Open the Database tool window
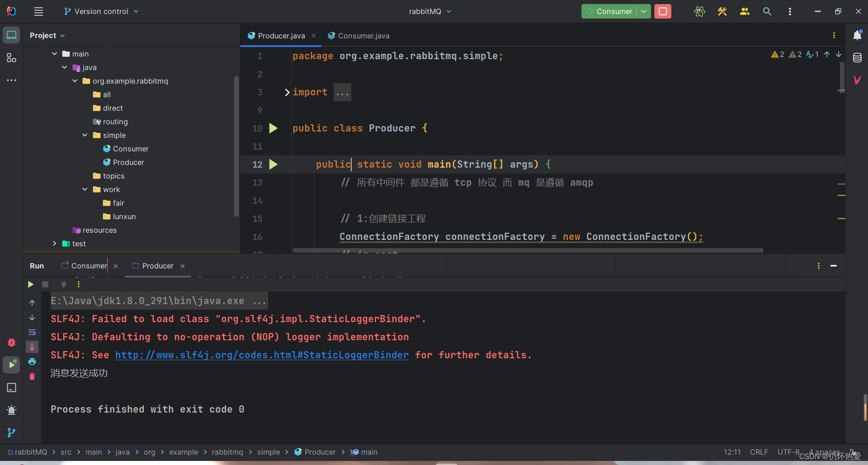The image size is (868, 465). 858,58
